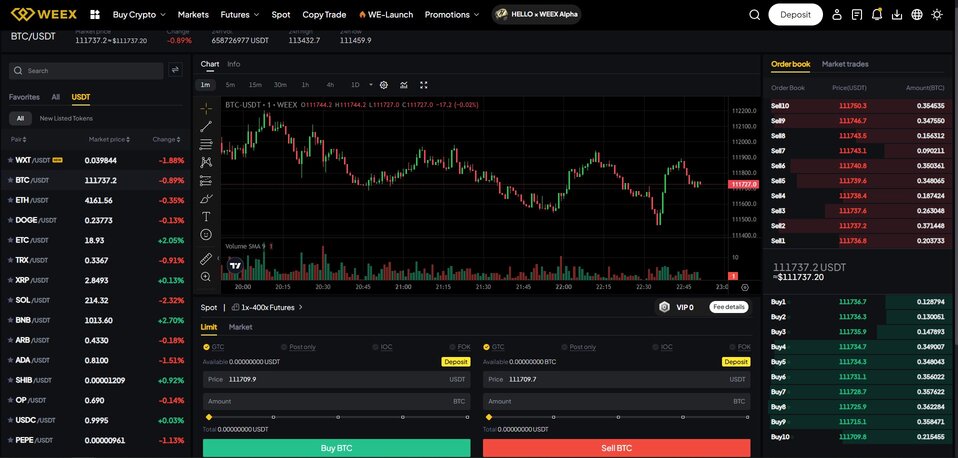
Task: Open Fee details
Action: (729, 307)
